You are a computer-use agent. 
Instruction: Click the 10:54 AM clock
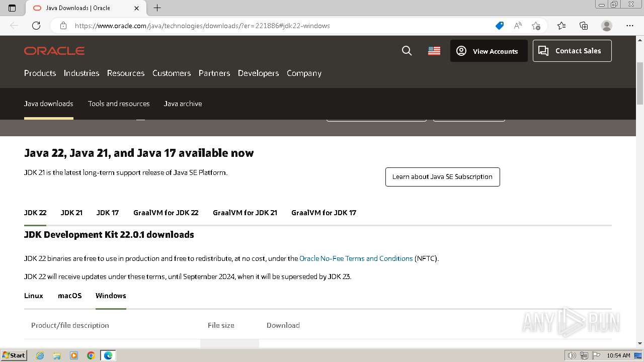(x=618, y=355)
